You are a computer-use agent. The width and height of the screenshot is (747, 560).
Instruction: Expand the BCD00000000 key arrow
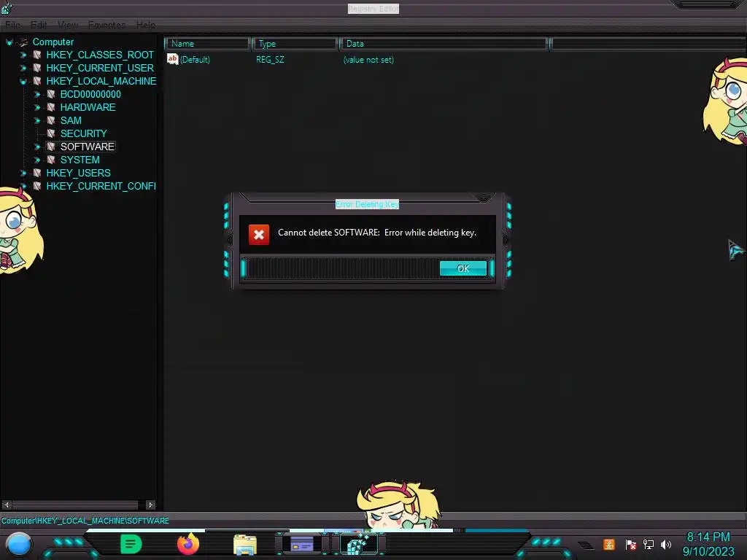pos(37,94)
